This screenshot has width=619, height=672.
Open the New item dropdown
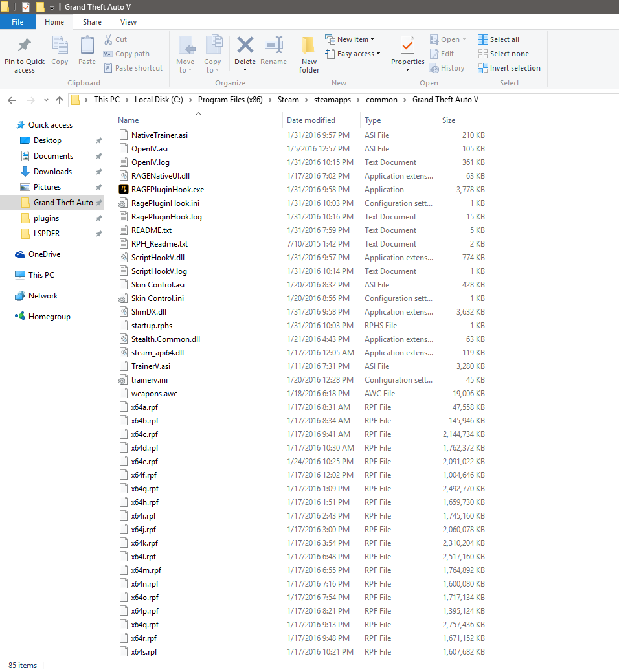[x=350, y=39]
